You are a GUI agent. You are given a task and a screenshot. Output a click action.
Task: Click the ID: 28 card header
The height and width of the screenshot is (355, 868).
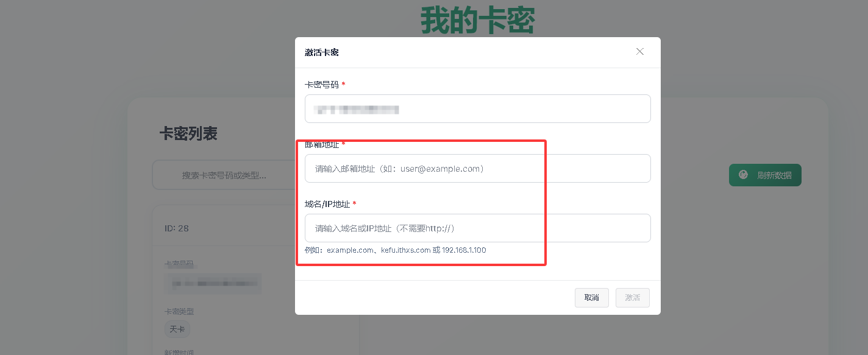[177, 228]
